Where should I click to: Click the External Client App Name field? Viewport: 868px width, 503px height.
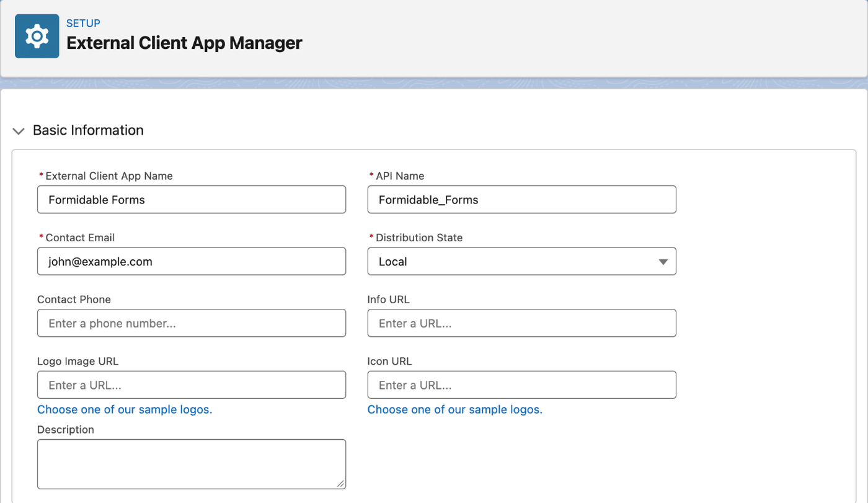[x=192, y=200]
